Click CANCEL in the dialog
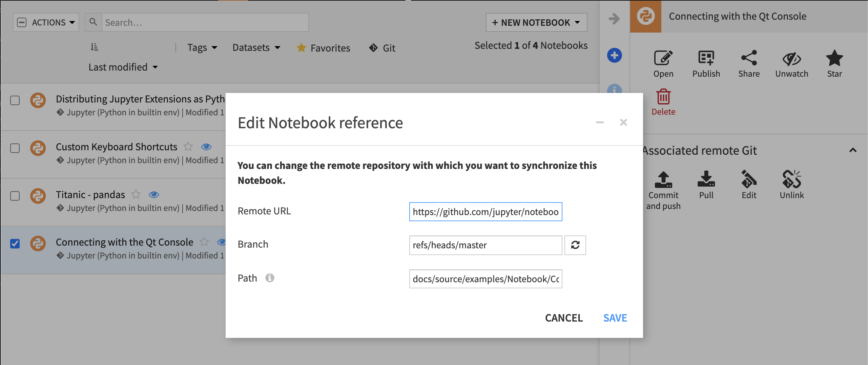 pyautogui.click(x=564, y=318)
